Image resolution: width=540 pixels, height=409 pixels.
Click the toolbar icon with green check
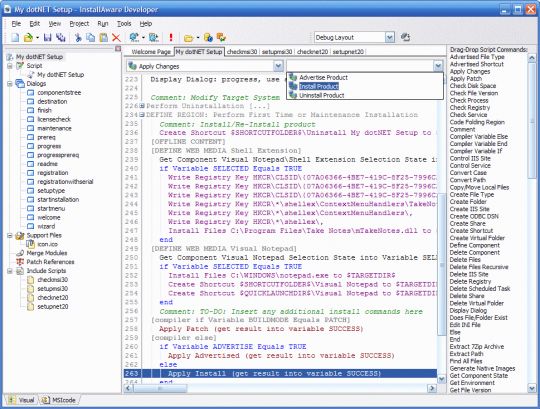point(221,37)
